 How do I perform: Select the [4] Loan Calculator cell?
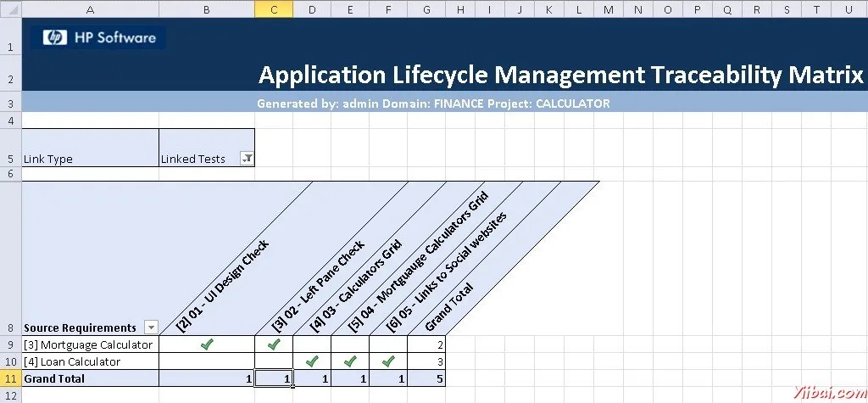pos(91,361)
